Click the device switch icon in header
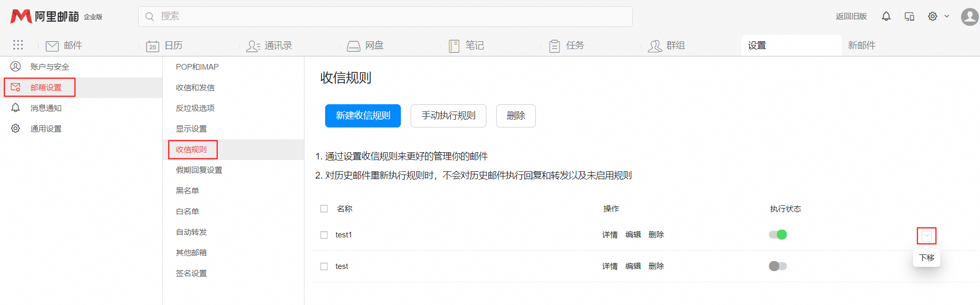Viewport: 980px width, 305px height. (x=909, y=17)
